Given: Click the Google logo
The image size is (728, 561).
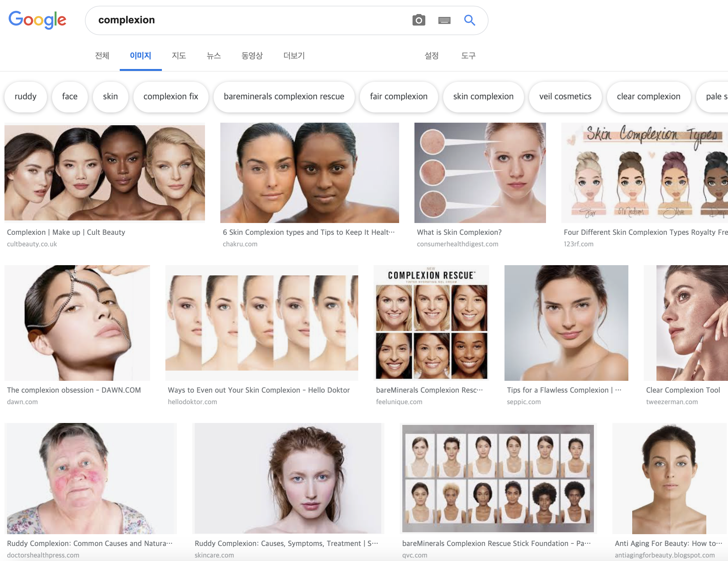Looking at the screenshot, I should [37, 20].
